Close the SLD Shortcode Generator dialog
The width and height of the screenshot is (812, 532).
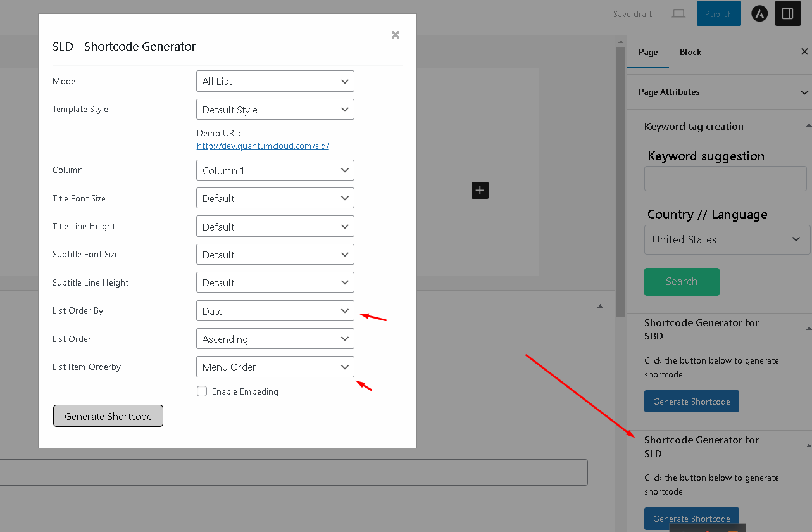pos(396,35)
